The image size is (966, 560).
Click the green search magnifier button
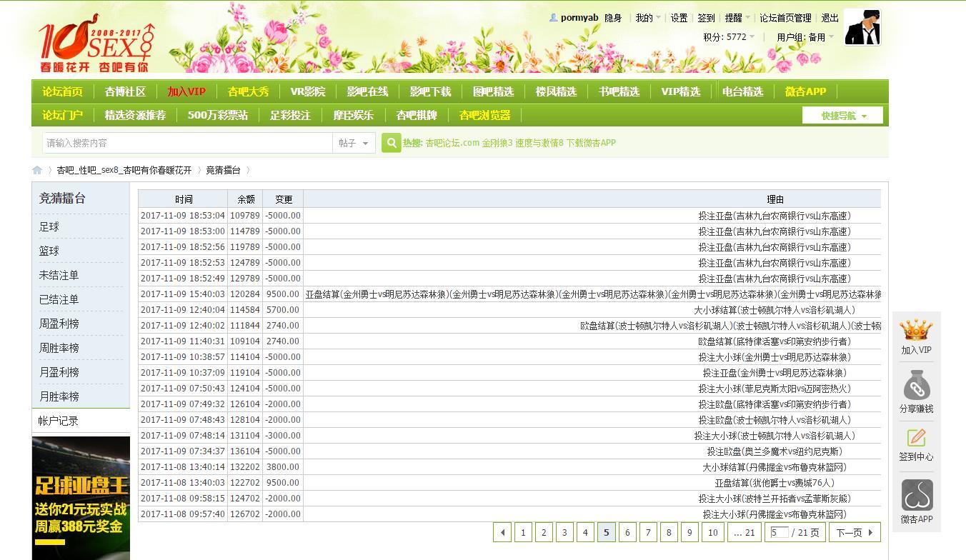391,143
